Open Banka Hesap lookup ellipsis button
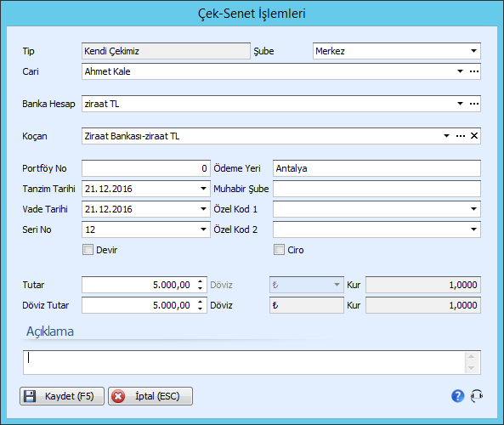The width and height of the screenshot is (504, 425). (x=474, y=104)
